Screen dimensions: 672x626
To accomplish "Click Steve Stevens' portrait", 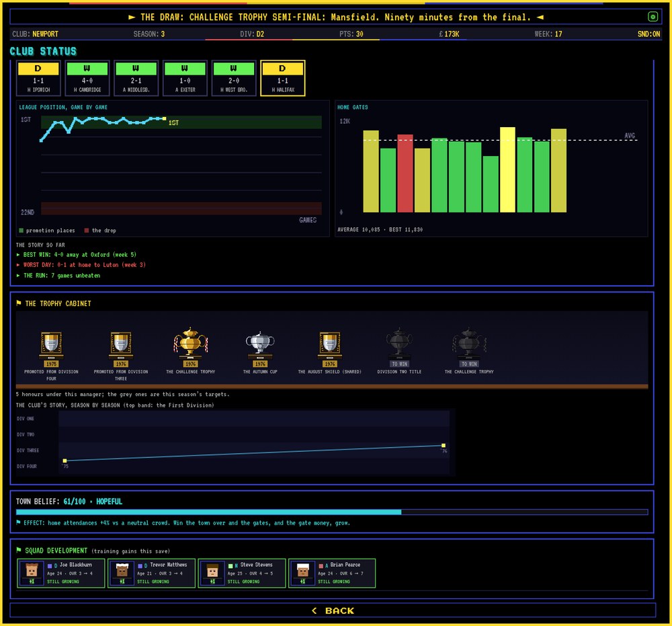I will [x=212, y=573].
